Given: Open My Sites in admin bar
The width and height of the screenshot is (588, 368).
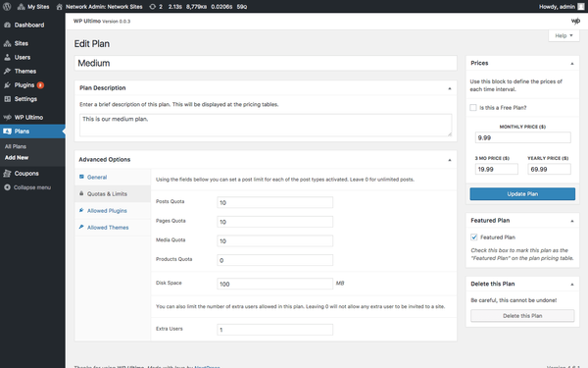Looking at the screenshot, I should click(33, 7).
